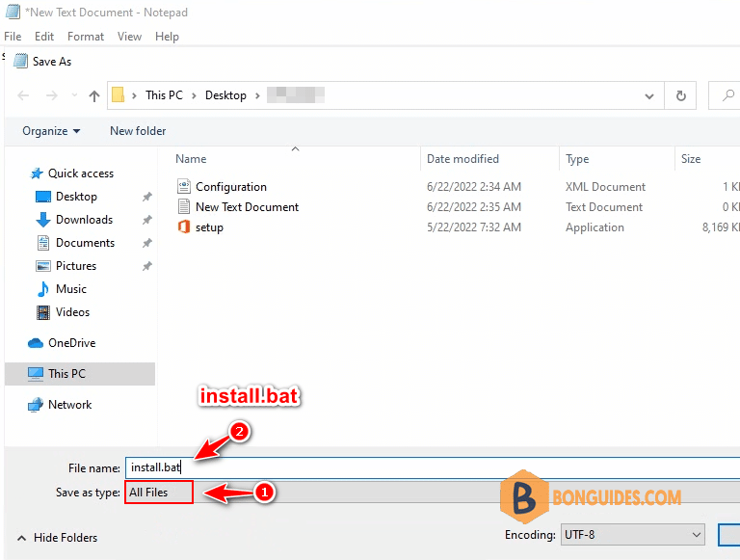This screenshot has width=740, height=560.
Task: Open Downloads in Quick access
Action: pos(84,220)
